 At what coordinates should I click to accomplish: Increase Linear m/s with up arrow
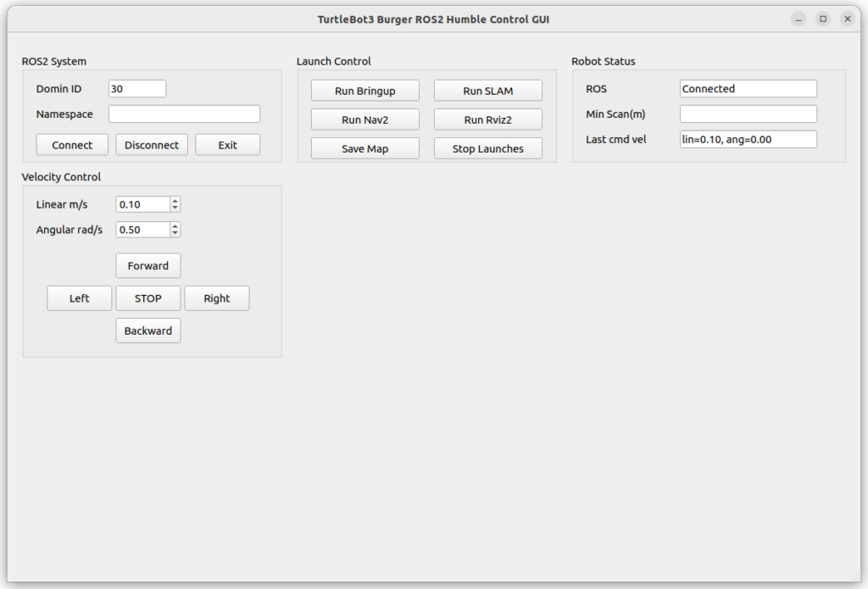click(x=175, y=200)
